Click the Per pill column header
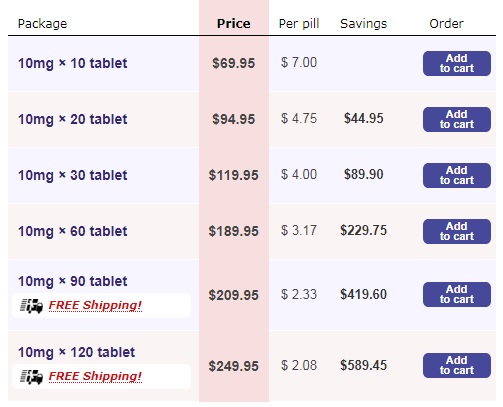 click(x=299, y=24)
